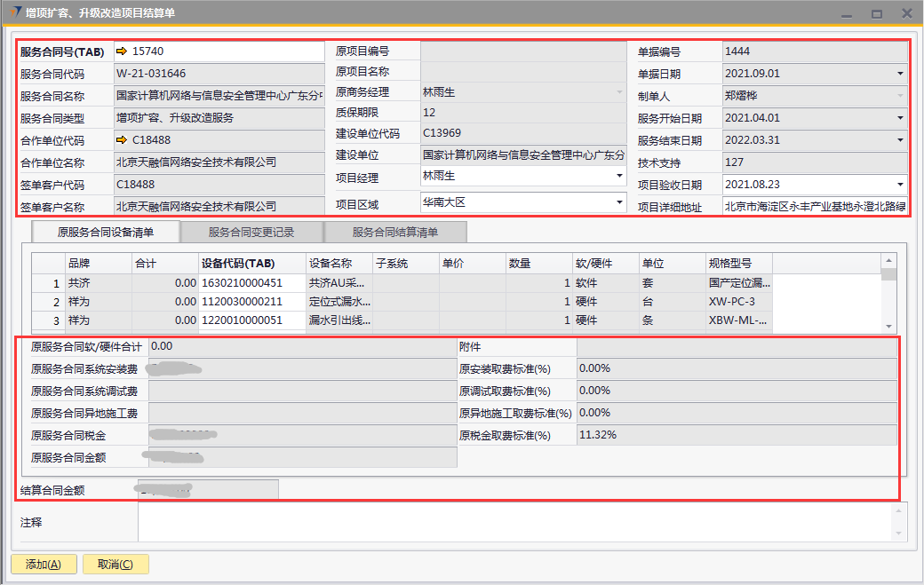Image resolution: width=924 pixels, height=585 pixels.
Task: Click the 项目详细地址 input field
Action: (x=815, y=207)
